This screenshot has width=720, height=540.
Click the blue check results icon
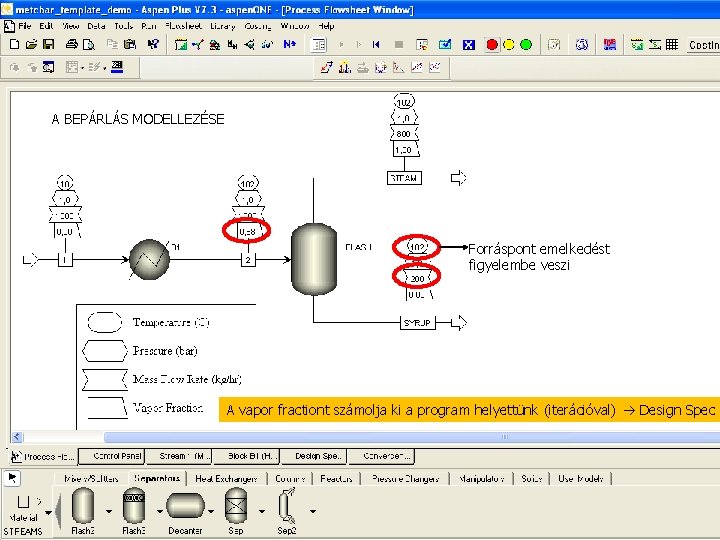click(x=445, y=45)
